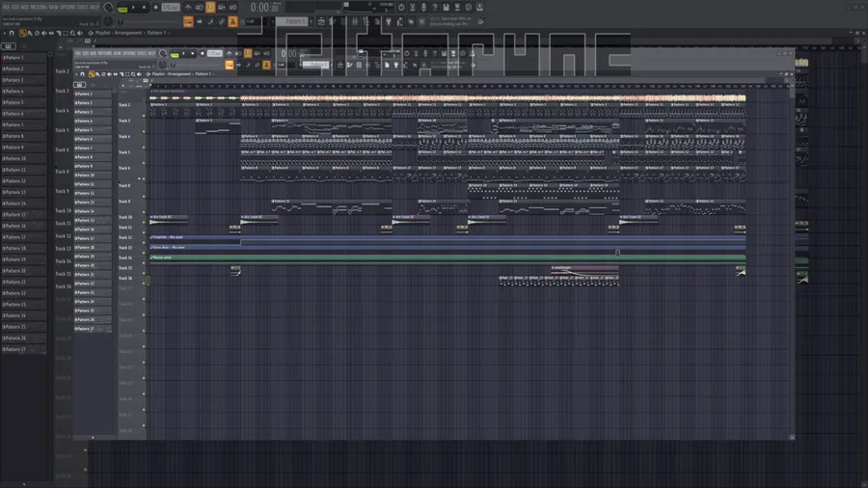Click link chain icon in background window
The width and height of the screenshot is (868, 488).
point(222,21)
